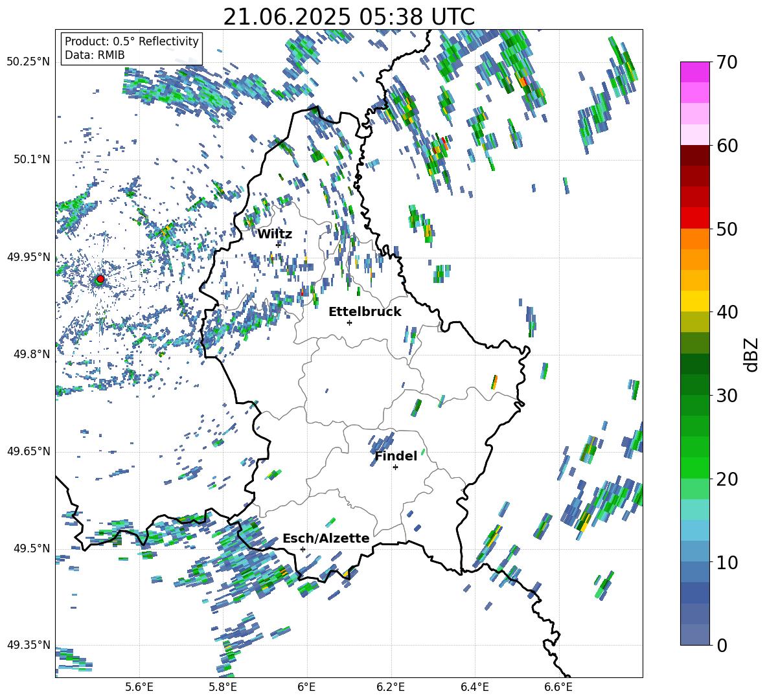Click the title 21.06.2025 05:38 UTC
The image size is (767, 700).
click(349, 17)
